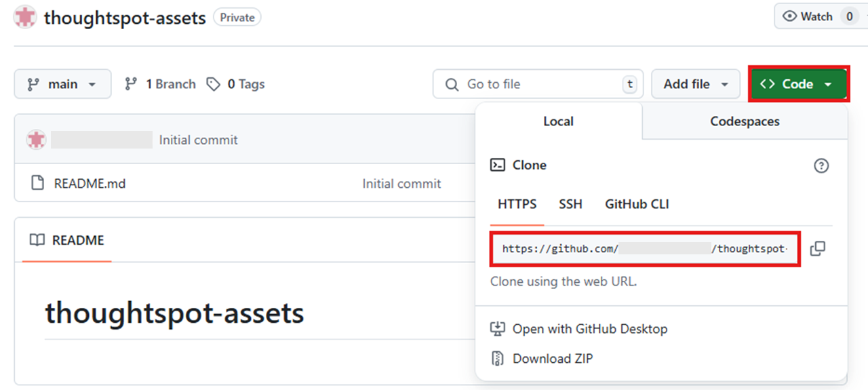Click the watch count 0 badge
Image resolution: width=868 pixels, height=390 pixels.
[x=849, y=16]
